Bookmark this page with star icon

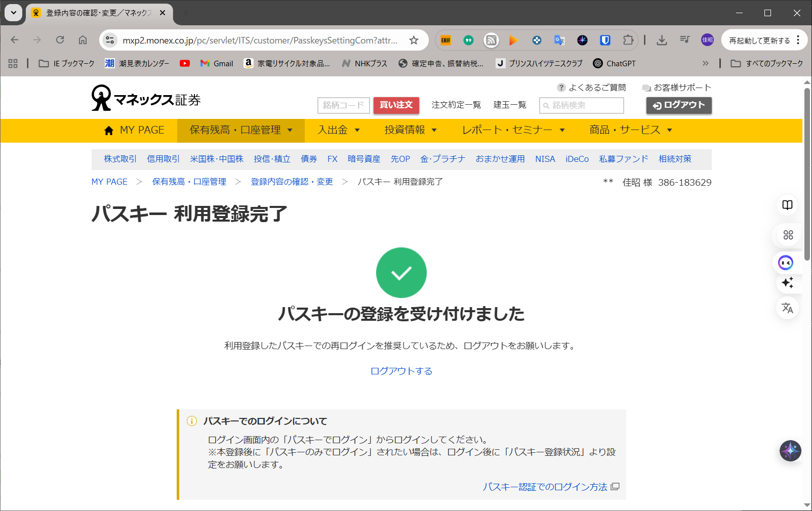pos(414,40)
